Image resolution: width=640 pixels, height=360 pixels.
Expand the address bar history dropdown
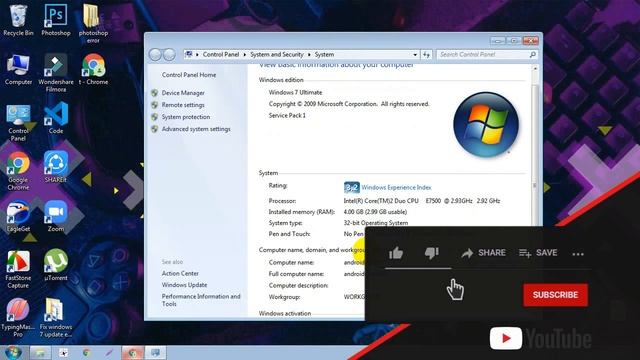click(x=415, y=55)
